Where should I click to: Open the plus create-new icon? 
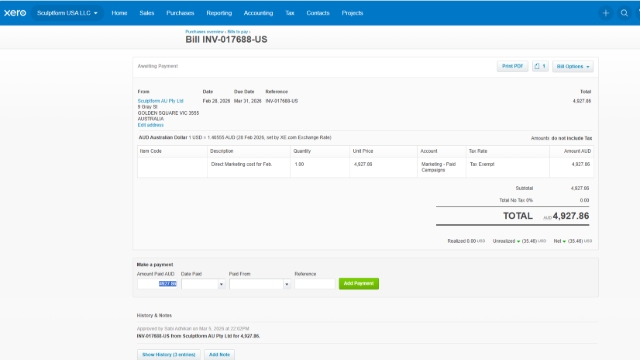(x=606, y=13)
